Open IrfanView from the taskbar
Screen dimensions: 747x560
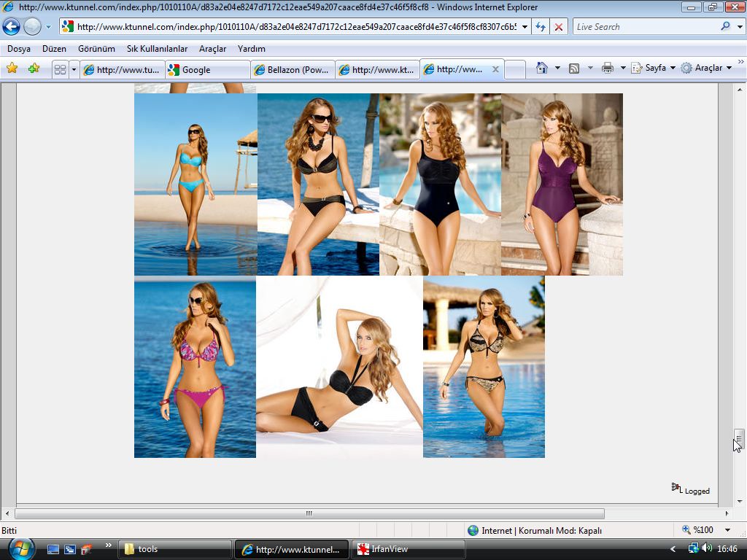point(409,549)
